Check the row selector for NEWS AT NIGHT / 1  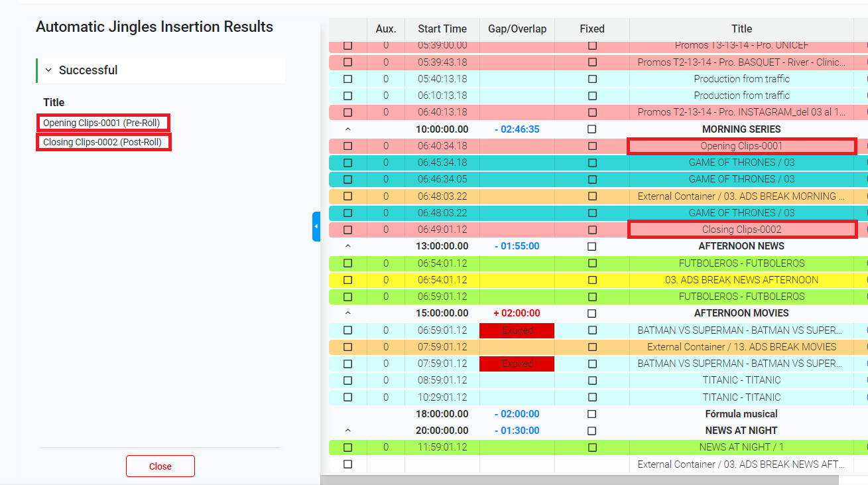[348, 447]
